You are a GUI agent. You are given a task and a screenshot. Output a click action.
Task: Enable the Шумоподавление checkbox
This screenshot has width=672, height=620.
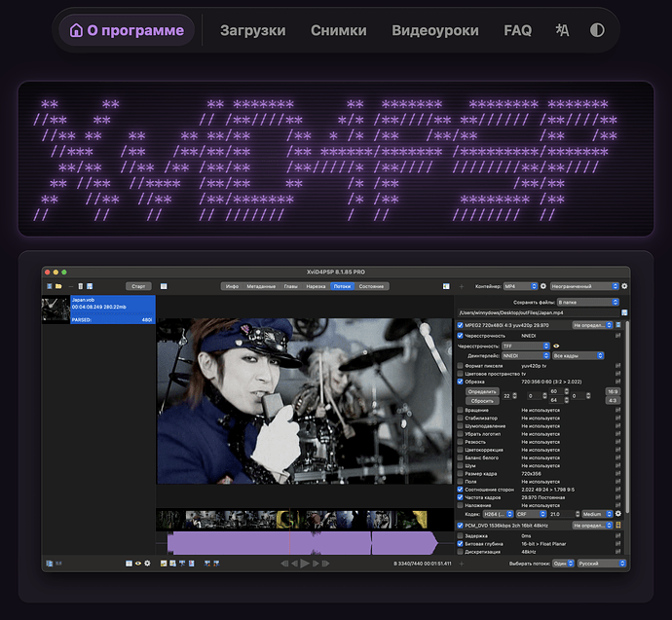pos(461,426)
